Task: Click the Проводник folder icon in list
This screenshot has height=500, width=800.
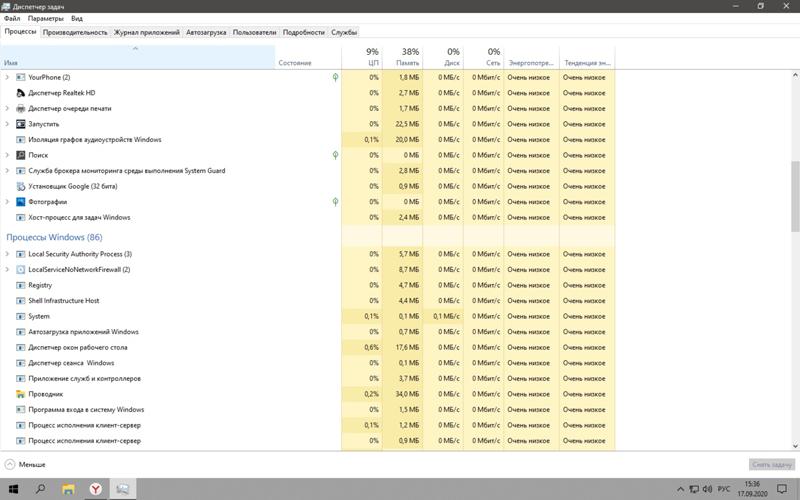Action: coord(20,394)
